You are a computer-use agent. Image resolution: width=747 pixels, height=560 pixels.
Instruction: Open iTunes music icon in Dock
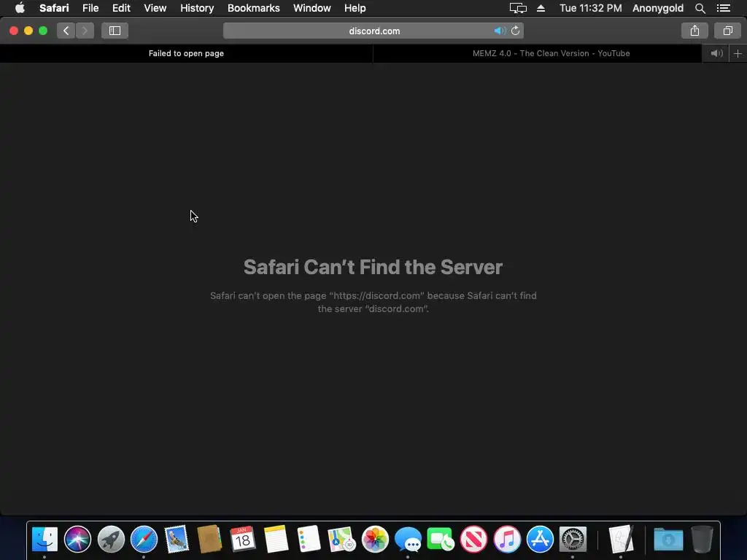click(507, 539)
